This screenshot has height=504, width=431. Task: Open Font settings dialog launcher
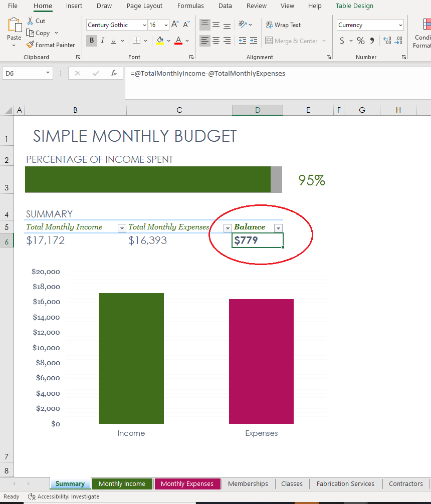pyautogui.click(x=191, y=57)
